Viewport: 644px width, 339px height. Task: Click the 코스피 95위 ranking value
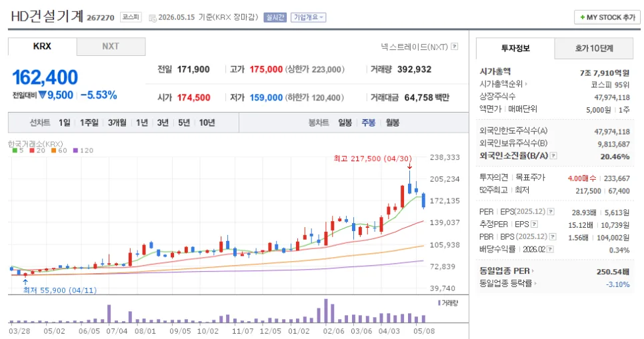610,85
